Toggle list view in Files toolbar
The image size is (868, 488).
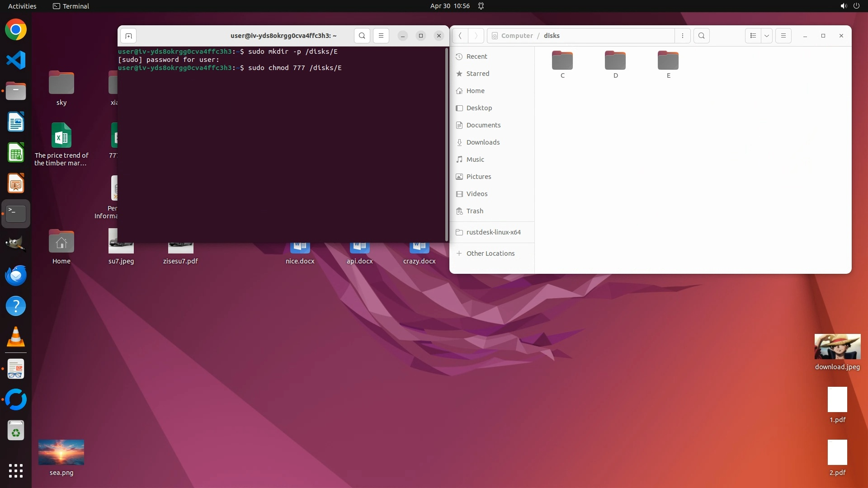pyautogui.click(x=753, y=36)
